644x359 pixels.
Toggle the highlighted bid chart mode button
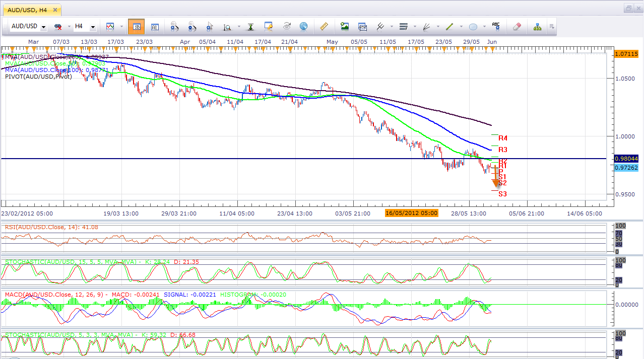click(x=136, y=26)
